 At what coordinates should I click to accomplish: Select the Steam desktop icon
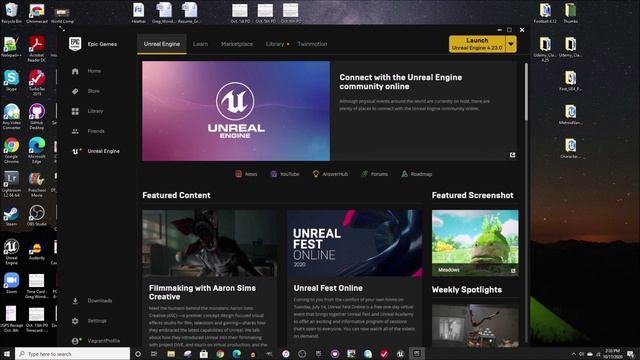point(11,216)
